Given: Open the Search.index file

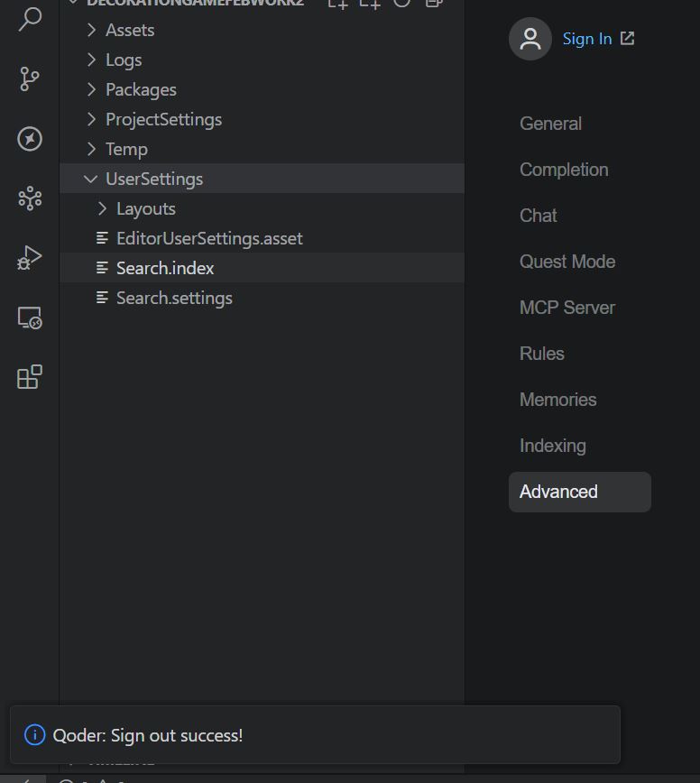Looking at the screenshot, I should [x=262, y=268].
